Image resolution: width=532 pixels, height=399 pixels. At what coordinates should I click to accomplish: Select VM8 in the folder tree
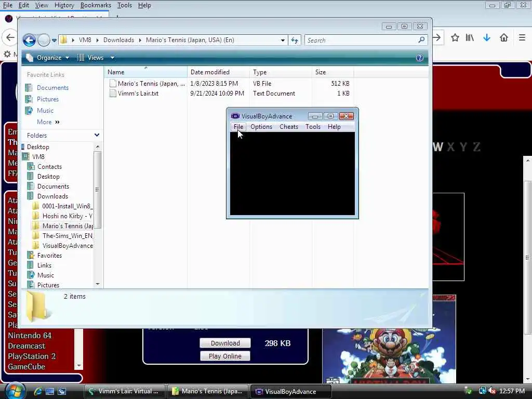pos(38,157)
